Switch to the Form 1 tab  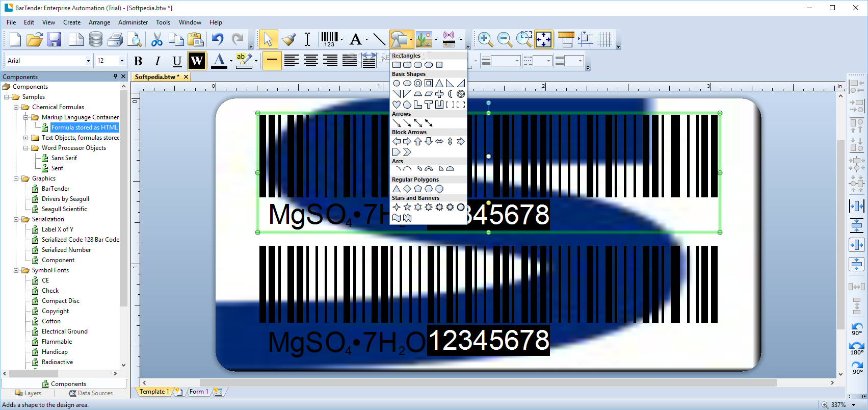198,392
